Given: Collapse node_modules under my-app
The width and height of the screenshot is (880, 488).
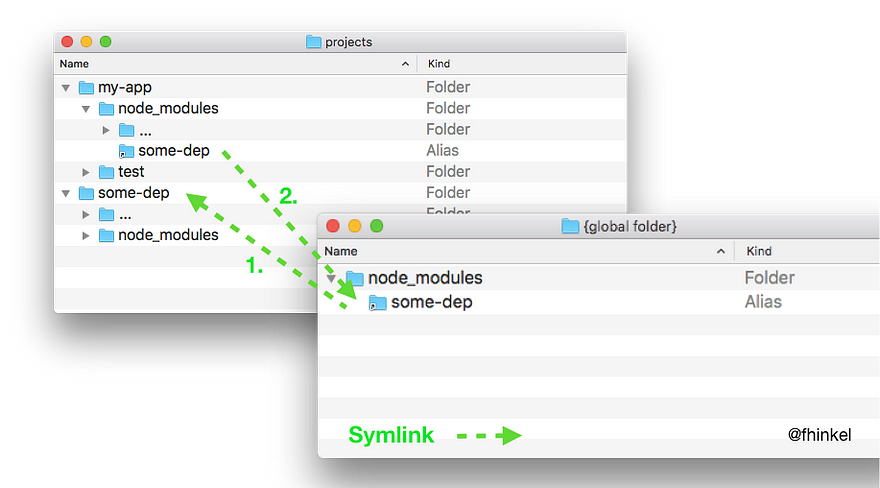Looking at the screenshot, I should (x=86, y=109).
